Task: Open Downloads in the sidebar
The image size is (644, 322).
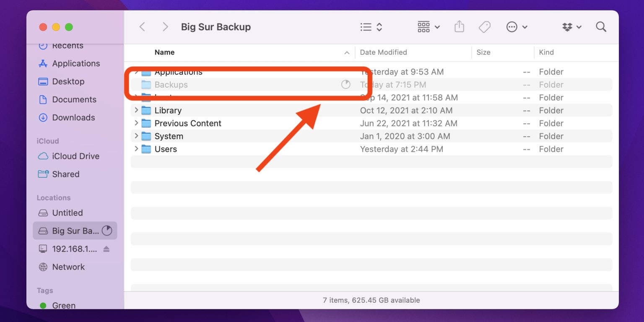Action: (74, 117)
